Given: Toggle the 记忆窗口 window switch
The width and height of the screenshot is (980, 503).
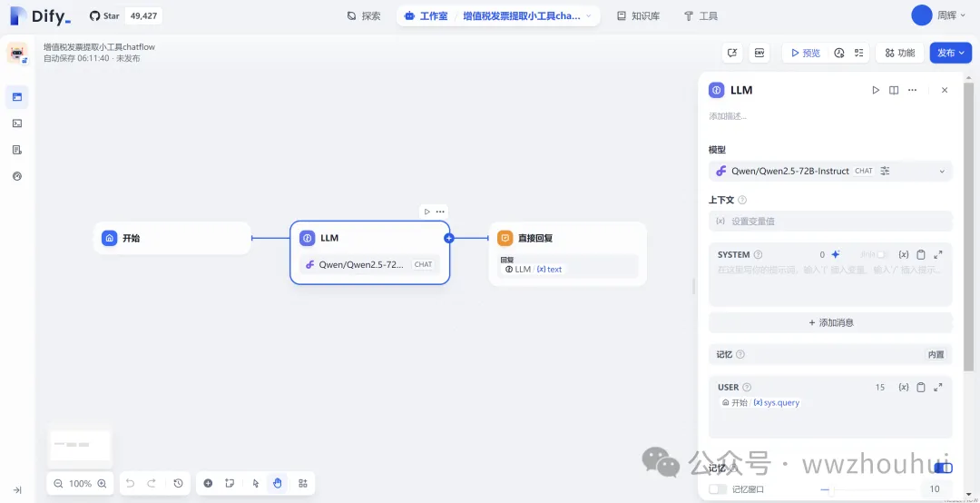Looking at the screenshot, I should 718,489.
